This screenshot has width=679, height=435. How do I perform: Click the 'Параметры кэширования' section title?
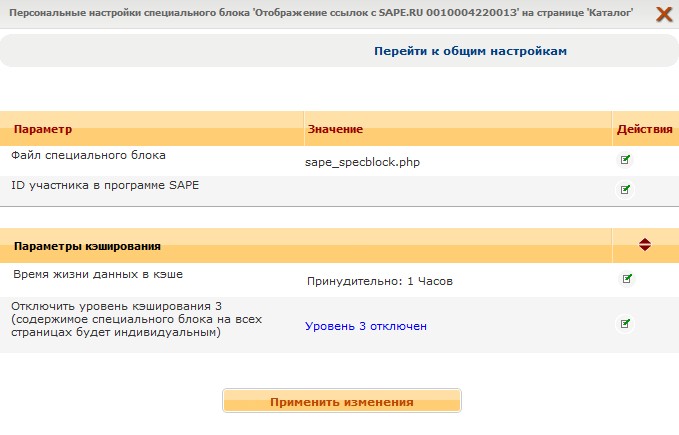pos(88,245)
